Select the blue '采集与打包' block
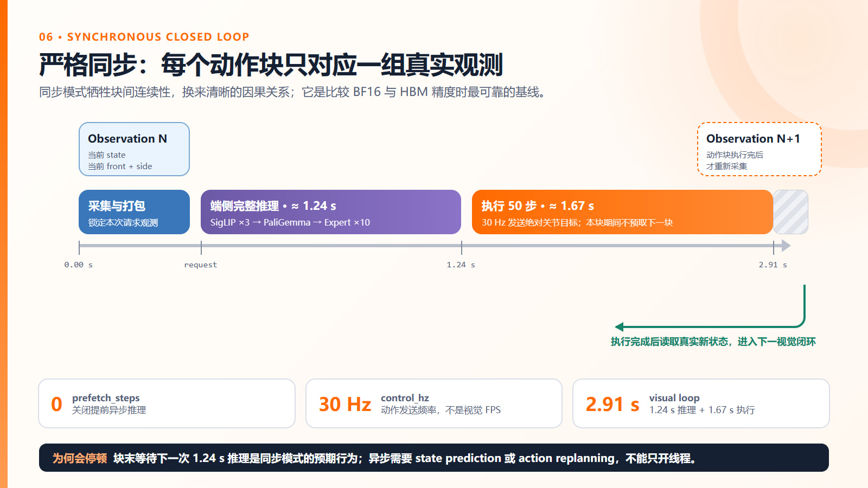Viewport: 868px width, 488px height. pos(134,212)
